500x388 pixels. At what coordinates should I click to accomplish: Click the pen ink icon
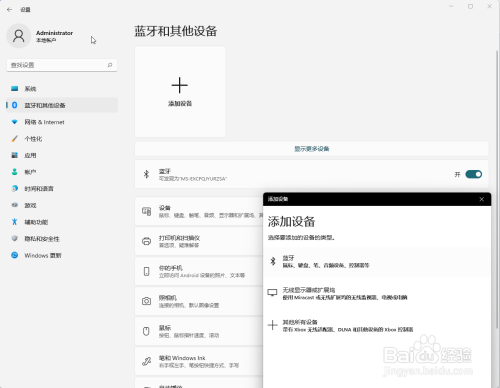pos(146,361)
